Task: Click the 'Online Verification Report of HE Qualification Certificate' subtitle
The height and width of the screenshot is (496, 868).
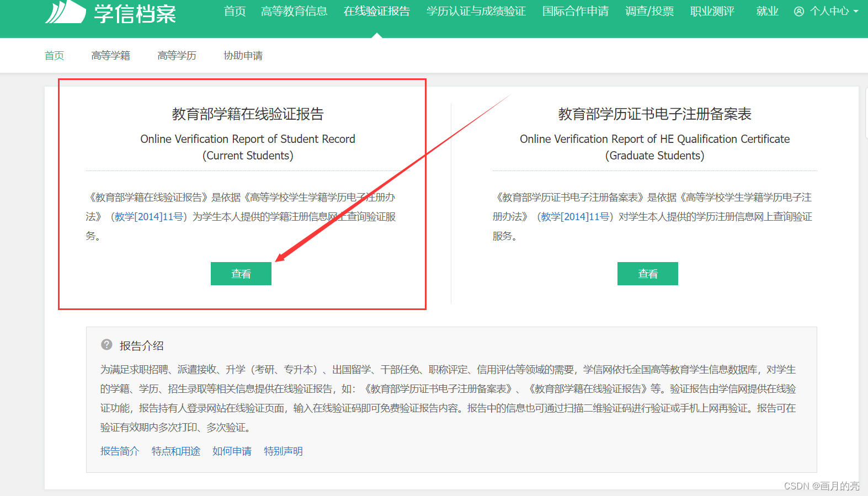Action: (x=655, y=139)
